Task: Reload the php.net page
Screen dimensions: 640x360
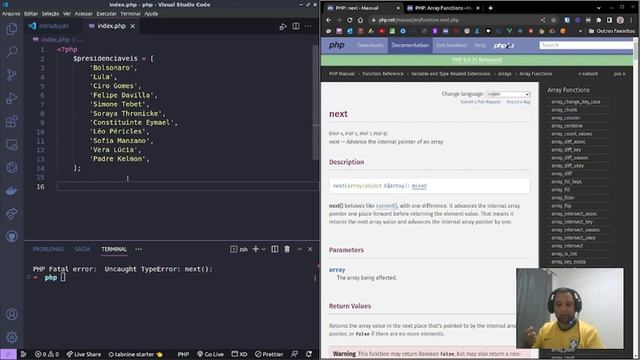Action: click(350, 20)
